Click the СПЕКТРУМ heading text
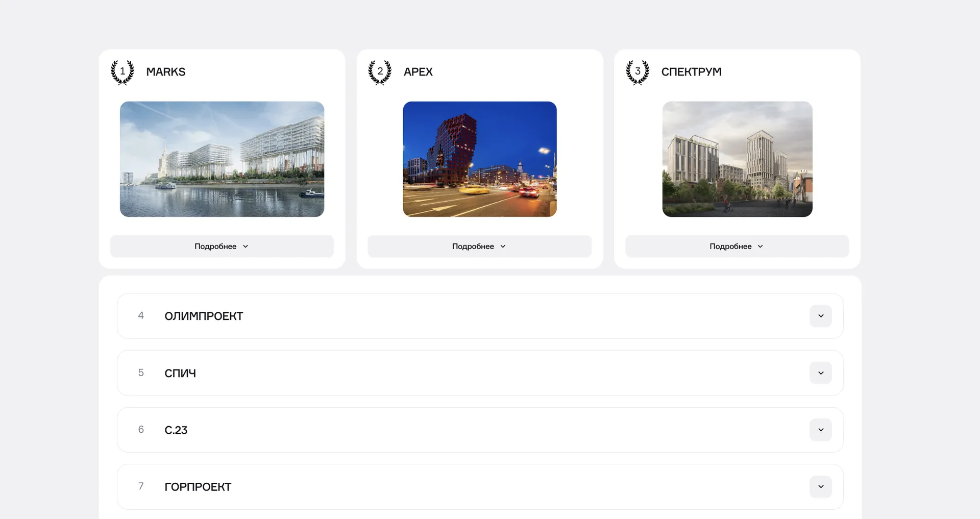The height and width of the screenshot is (519, 980). coord(692,72)
